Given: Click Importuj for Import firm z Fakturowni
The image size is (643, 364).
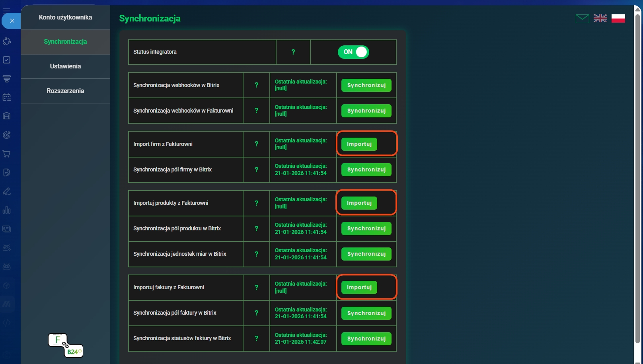Looking at the screenshot, I should 359,144.
